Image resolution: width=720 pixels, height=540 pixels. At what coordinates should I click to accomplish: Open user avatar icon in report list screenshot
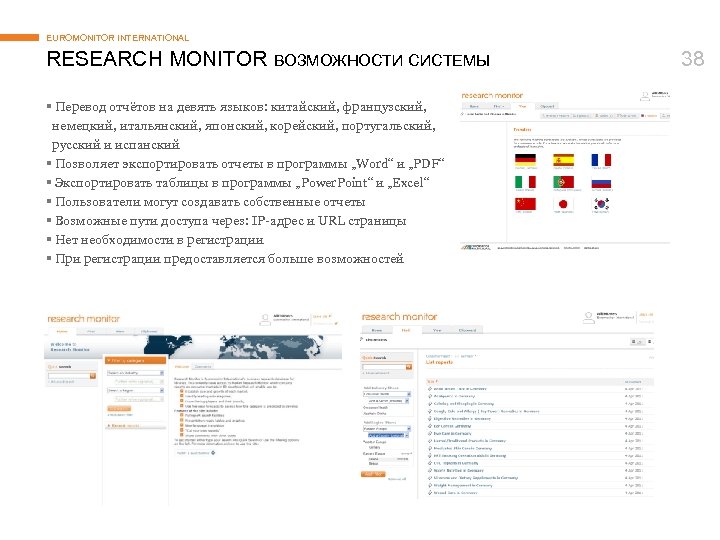click(x=588, y=317)
